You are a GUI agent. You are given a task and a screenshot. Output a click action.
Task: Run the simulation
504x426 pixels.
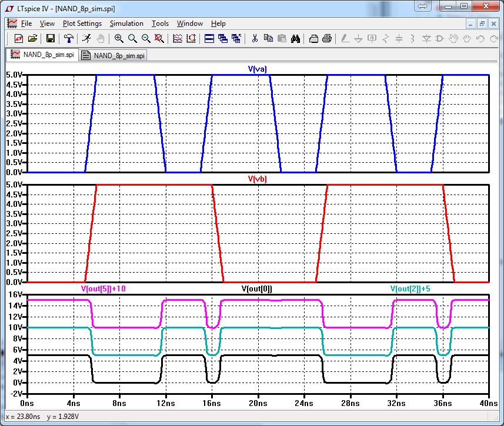86,38
